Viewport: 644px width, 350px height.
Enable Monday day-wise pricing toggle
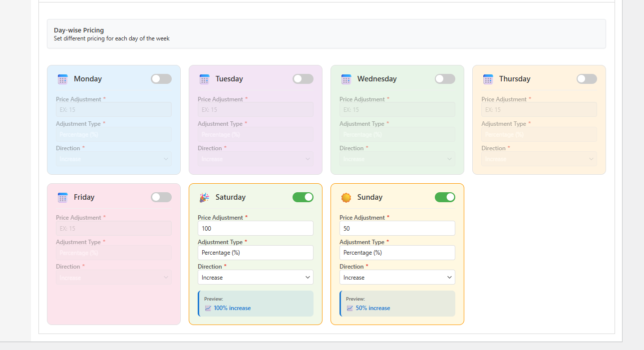[x=161, y=79]
